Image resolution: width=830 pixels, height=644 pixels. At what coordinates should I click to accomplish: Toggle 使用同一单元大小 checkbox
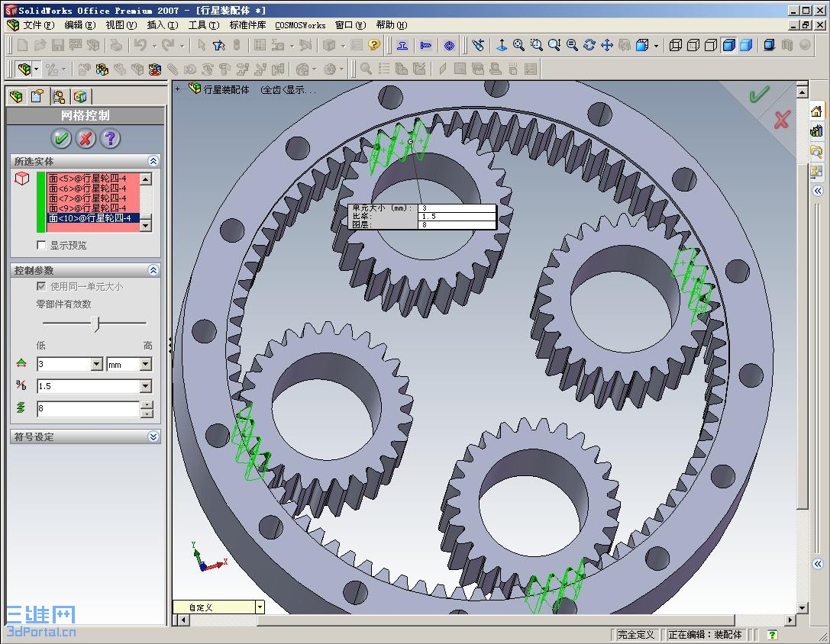coord(41,286)
